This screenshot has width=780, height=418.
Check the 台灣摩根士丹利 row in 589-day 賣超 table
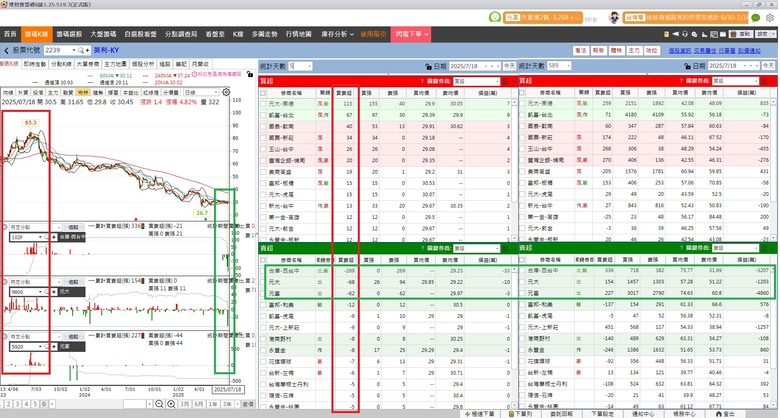(x=522, y=384)
